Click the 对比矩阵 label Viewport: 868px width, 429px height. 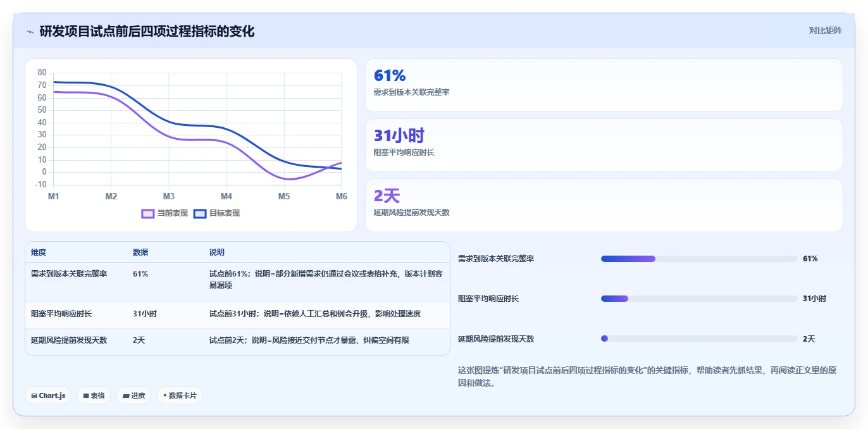coord(826,30)
